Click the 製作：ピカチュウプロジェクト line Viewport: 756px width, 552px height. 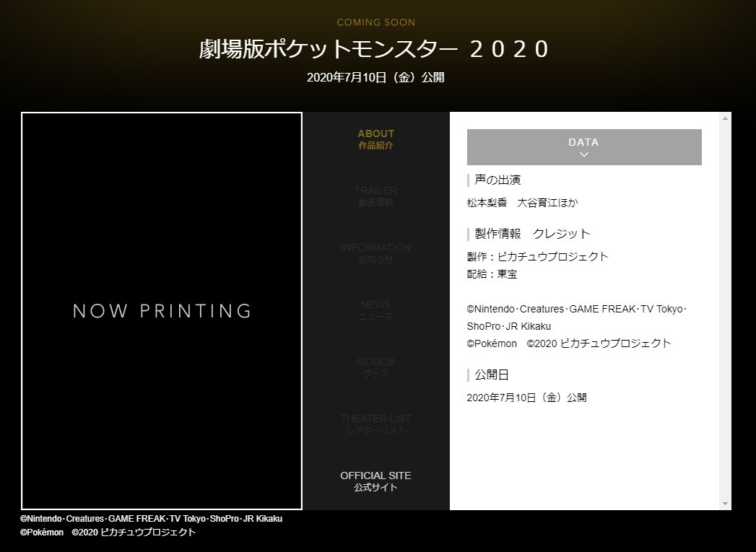pos(537,257)
